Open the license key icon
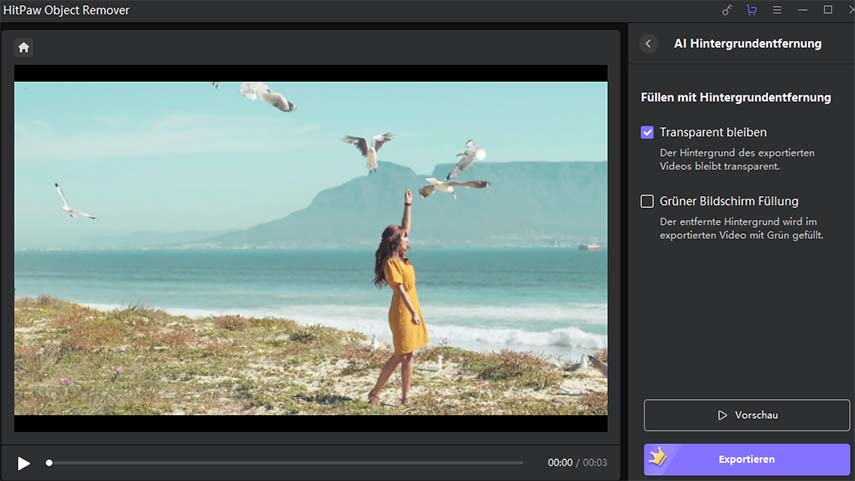Viewport: 855px width, 481px height. [727, 10]
